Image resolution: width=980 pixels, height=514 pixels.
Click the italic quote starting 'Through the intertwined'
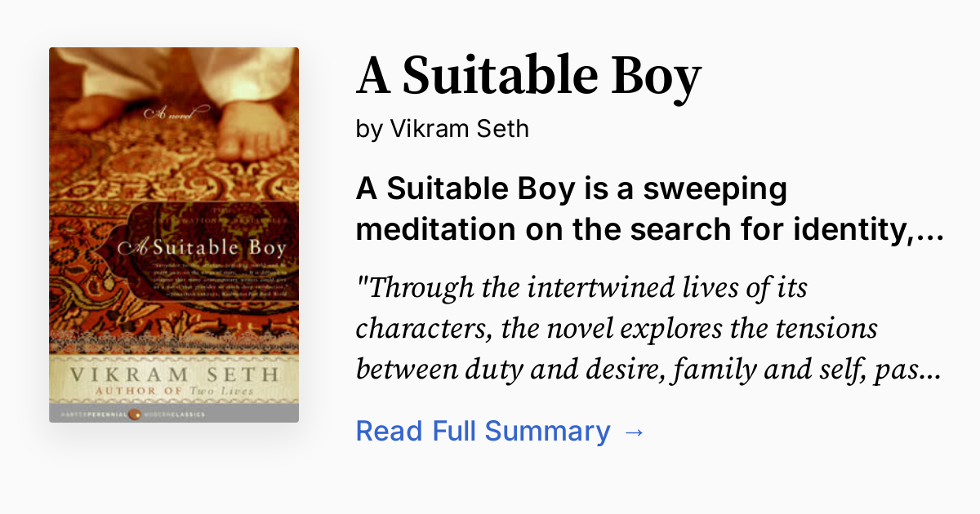(580, 287)
